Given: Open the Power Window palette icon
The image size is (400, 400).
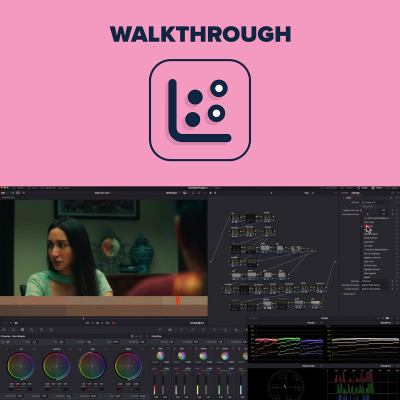Looking at the screenshot, I should [203, 329].
